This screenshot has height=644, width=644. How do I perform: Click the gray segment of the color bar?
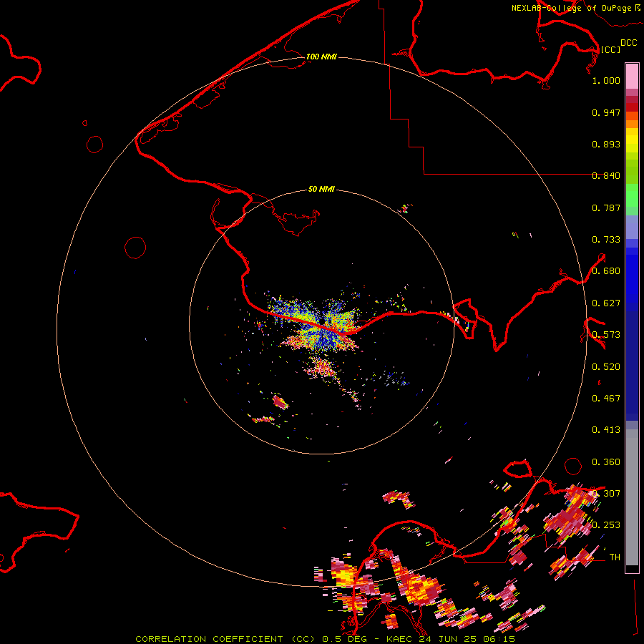tap(632, 497)
